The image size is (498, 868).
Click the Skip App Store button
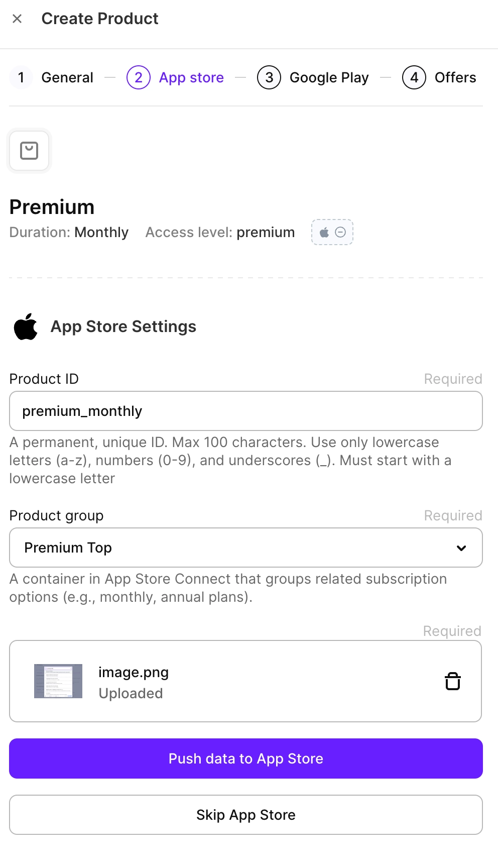[x=246, y=815]
